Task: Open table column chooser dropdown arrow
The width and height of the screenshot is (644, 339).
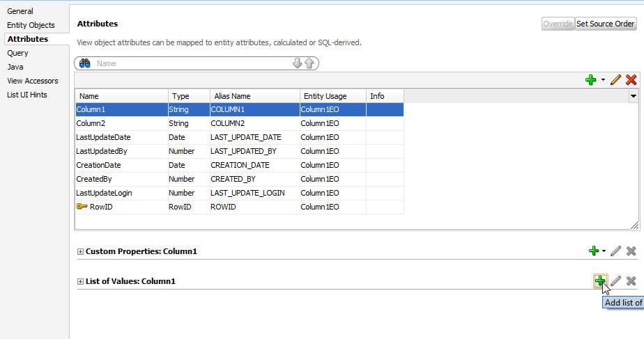Action: pos(634,96)
